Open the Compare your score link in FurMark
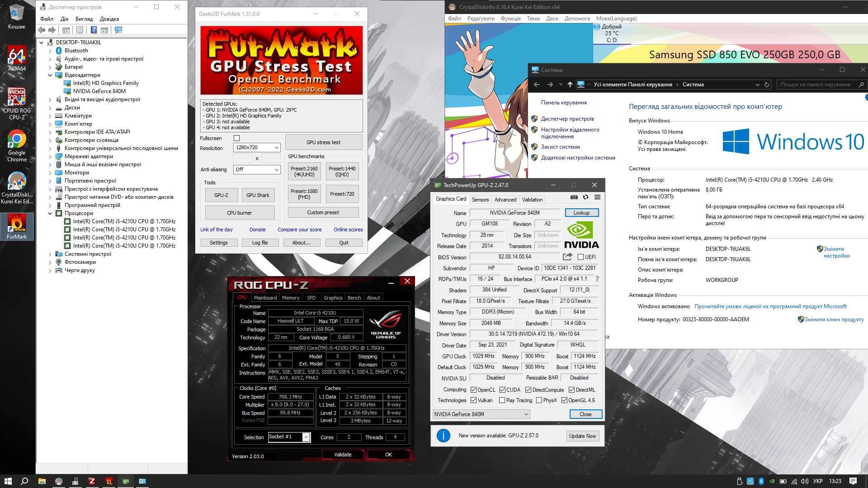The width and height of the screenshot is (868, 488). click(299, 230)
